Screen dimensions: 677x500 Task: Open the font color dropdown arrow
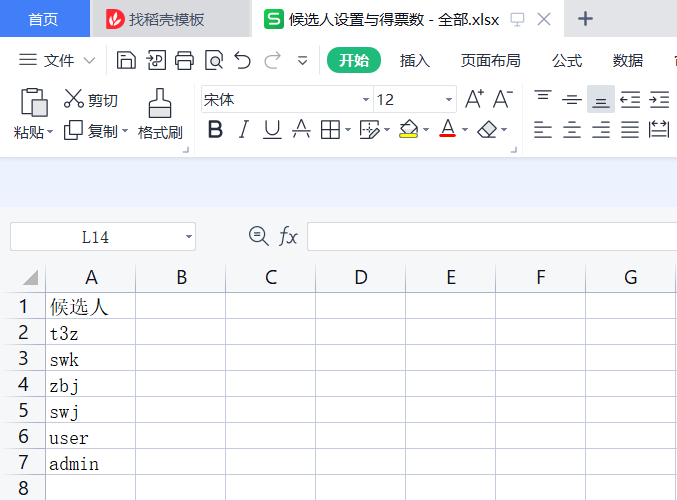[x=465, y=130]
